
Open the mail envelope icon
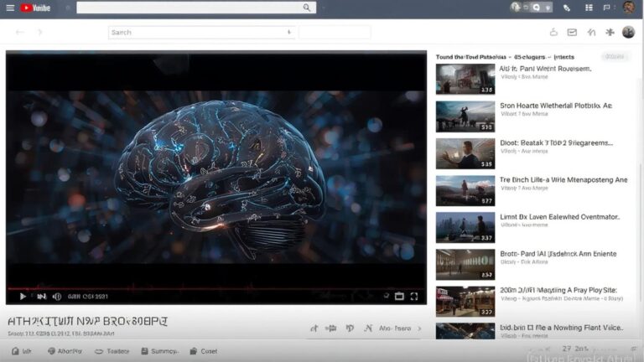[572, 32]
